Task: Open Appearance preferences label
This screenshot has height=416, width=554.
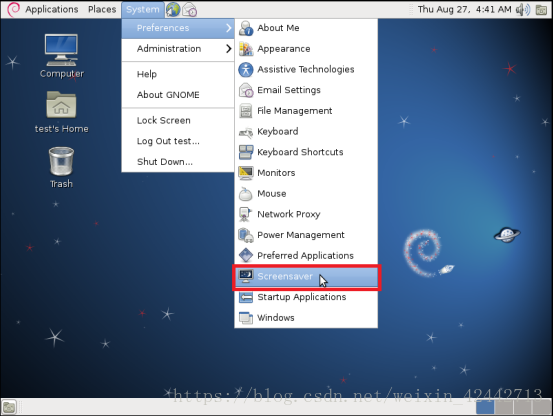Action: (x=284, y=49)
